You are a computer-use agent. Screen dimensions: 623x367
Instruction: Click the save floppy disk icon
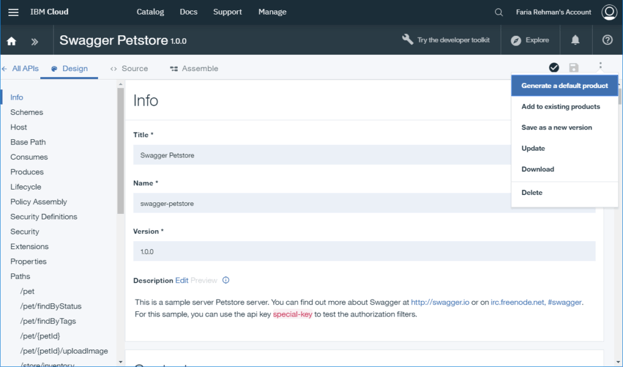[x=574, y=68]
